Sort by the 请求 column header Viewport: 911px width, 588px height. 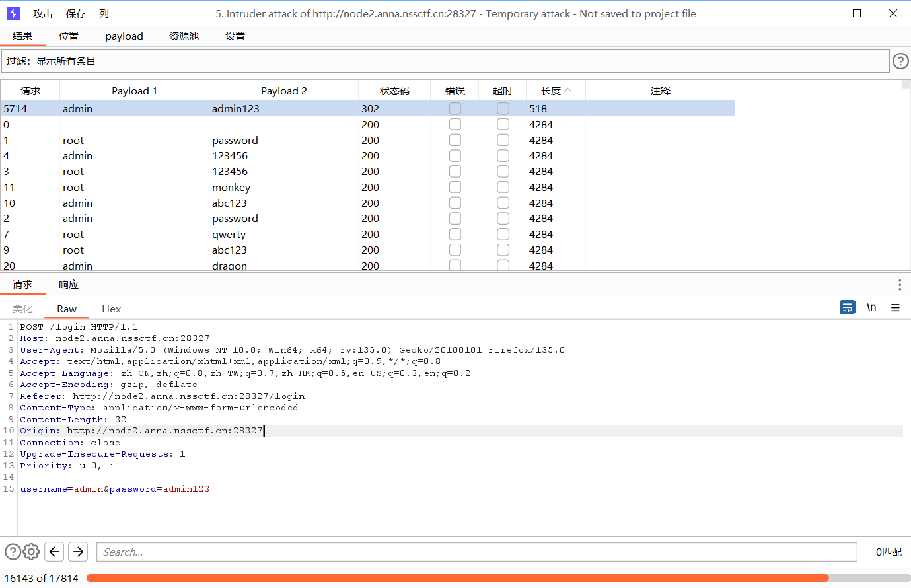coord(30,91)
